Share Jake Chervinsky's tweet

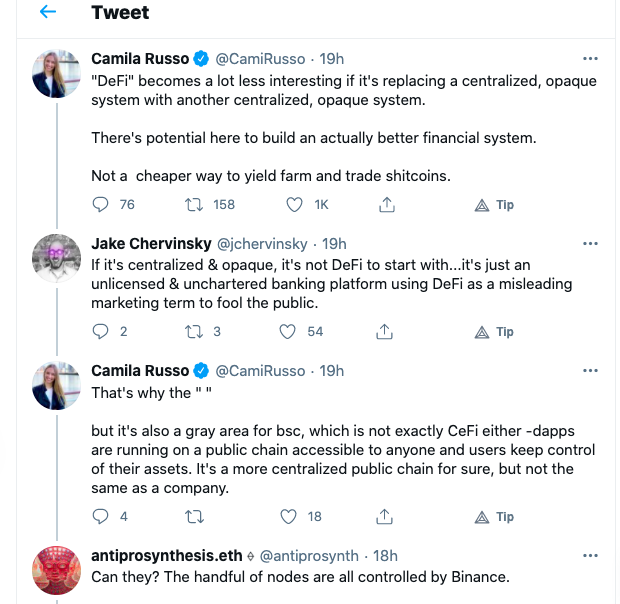pyautogui.click(x=384, y=332)
